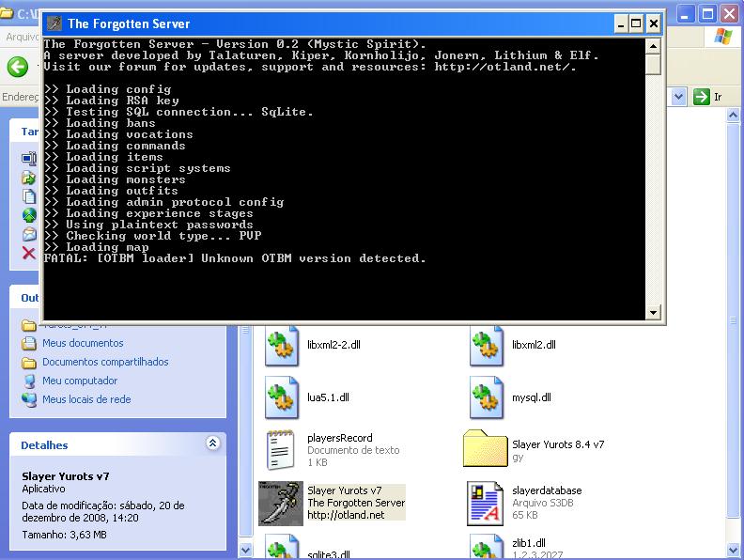Open Meu computador link
744x560 pixels.
pyautogui.click(x=80, y=381)
